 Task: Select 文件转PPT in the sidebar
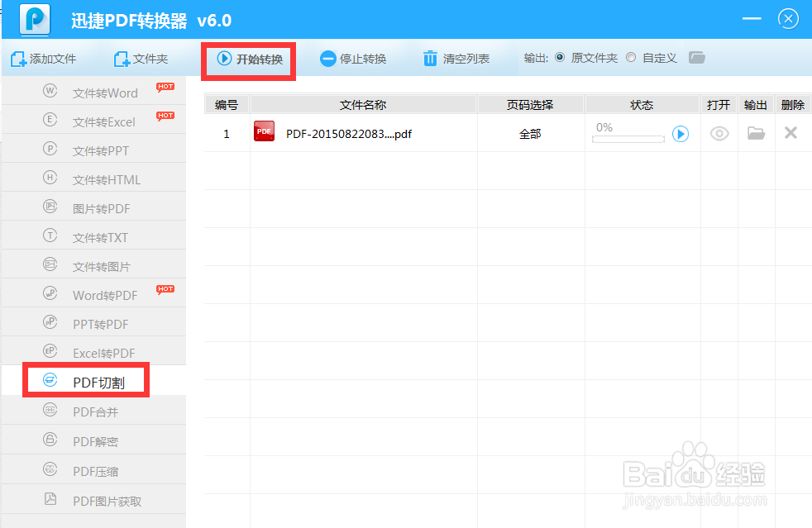[x=93, y=149]
